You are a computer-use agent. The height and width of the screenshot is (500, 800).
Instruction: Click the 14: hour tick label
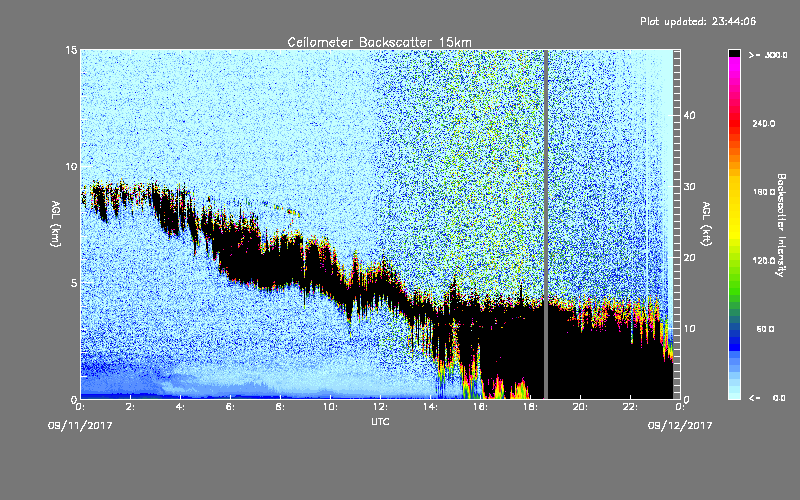click(430, 407)
